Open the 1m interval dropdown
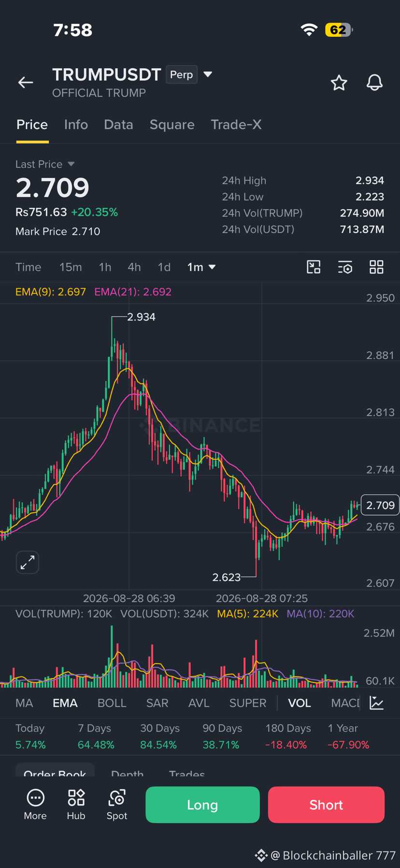Screen dimensions: 400x868 tap(201, 267)
